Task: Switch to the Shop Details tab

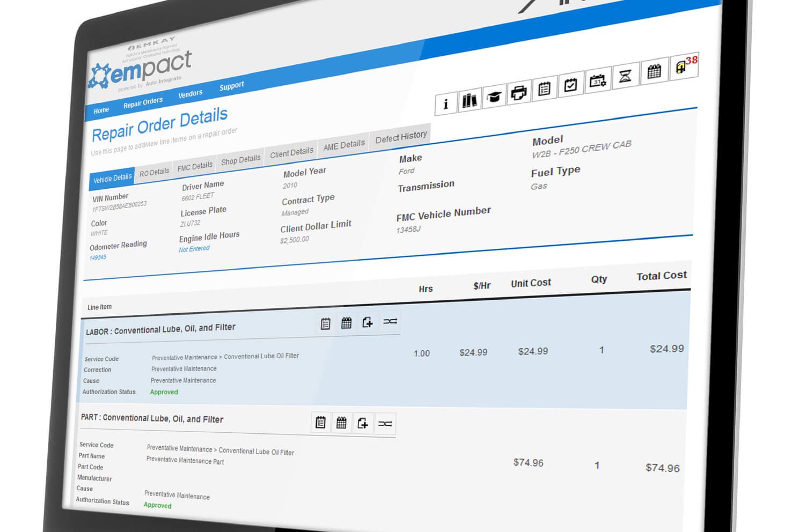Action: click(241, 160)
